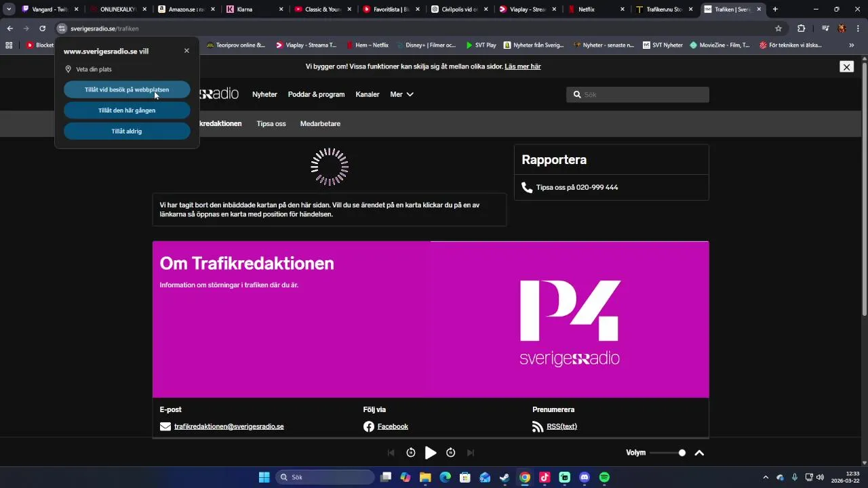The width and height of the screenshot is (868, 488).
Task: Open the Disney+ bookmark
Action: pyautogui.click(x=426, y=45)
